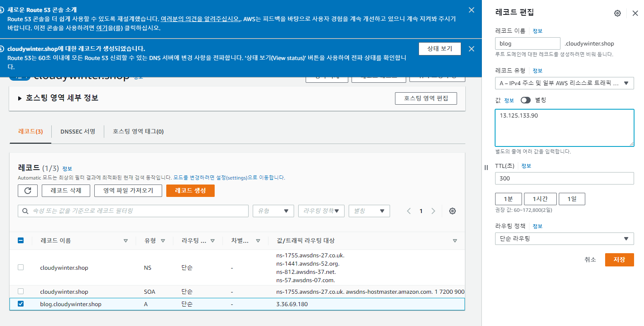Click the 상태 보기 button
644x326 pixels.
(x=440, y=49)
